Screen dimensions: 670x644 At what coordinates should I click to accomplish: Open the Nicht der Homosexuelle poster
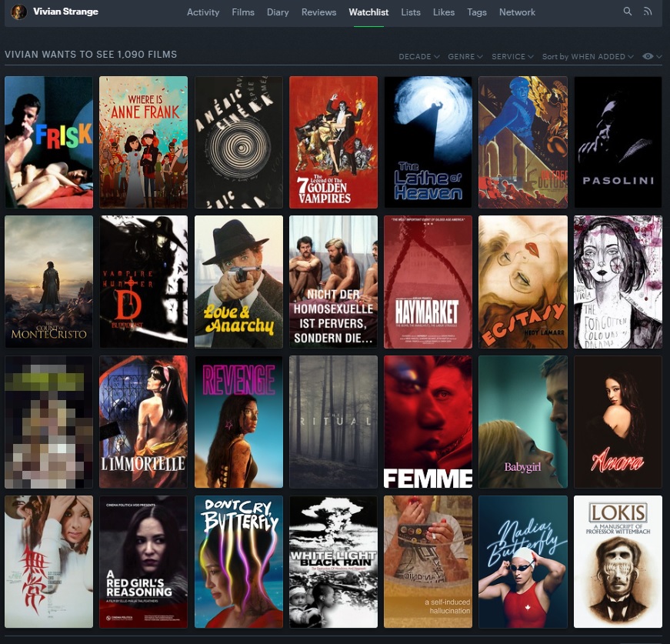[333, 282]
